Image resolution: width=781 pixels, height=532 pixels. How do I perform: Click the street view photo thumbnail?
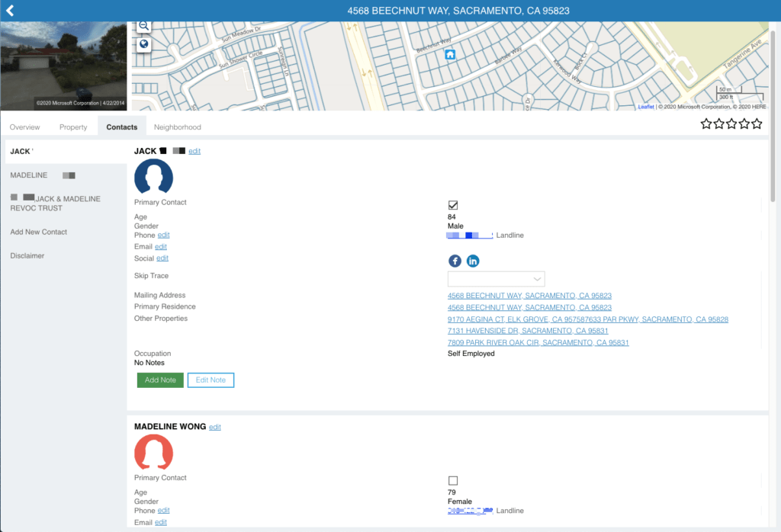63,66
